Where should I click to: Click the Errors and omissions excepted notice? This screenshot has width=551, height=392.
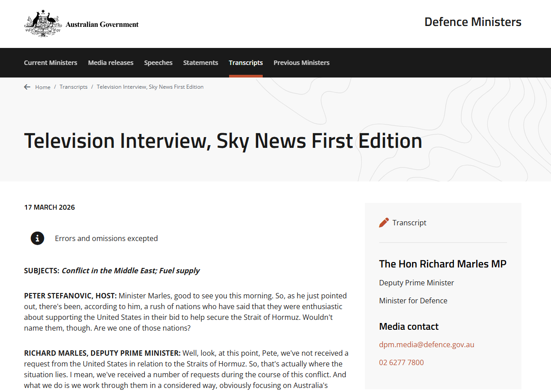(106, 238)
